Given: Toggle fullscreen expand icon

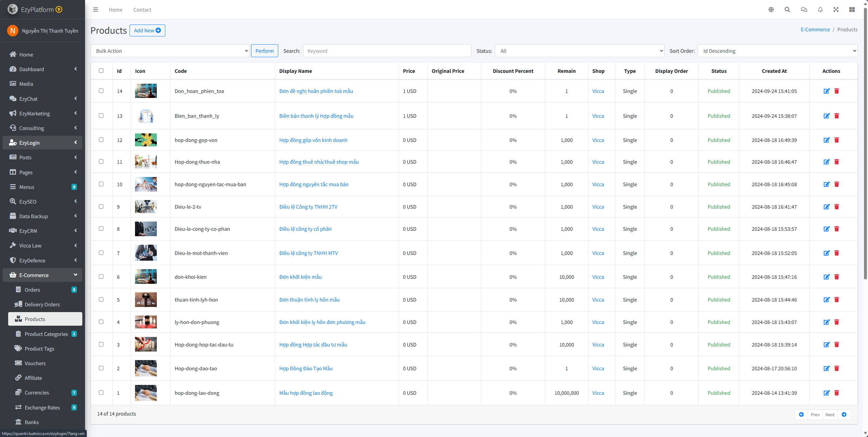Looking at the screenshot, I should [836, 10].
